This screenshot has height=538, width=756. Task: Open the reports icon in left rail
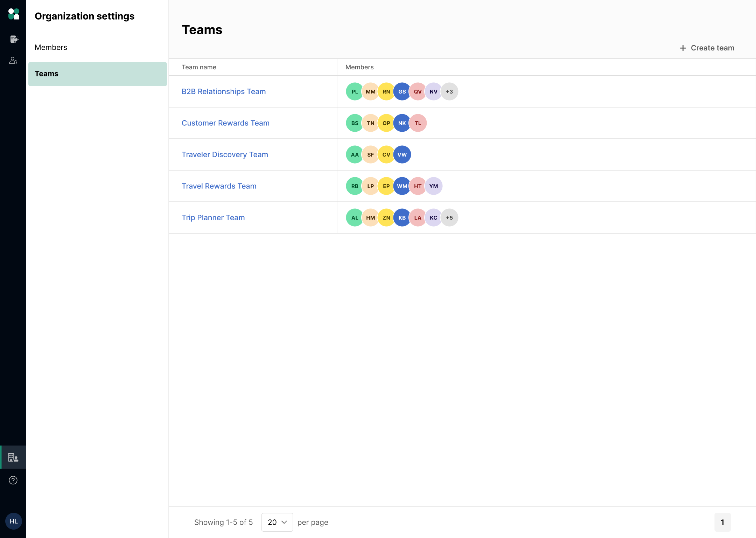(14, 39)
